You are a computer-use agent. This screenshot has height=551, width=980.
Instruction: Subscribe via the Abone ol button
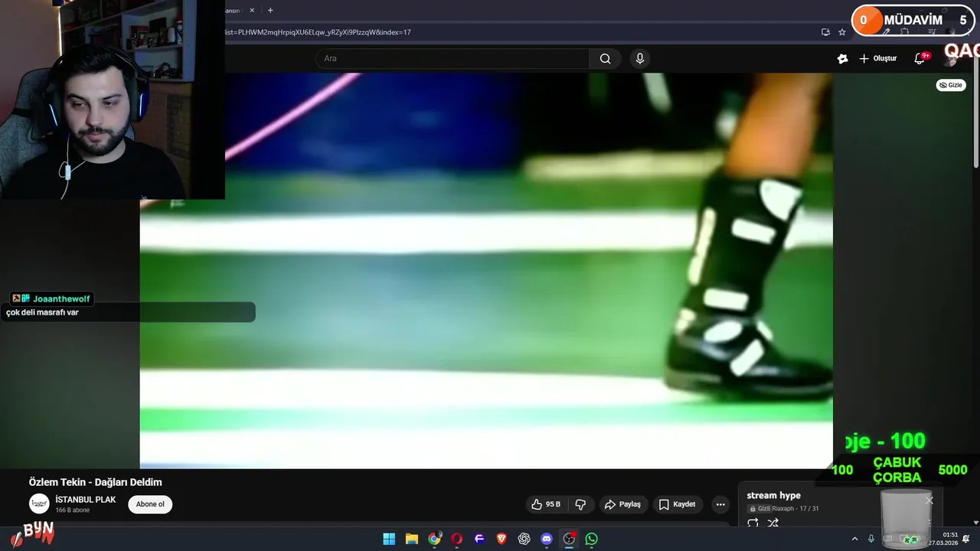pyautogui.click(x=150, y=504)
